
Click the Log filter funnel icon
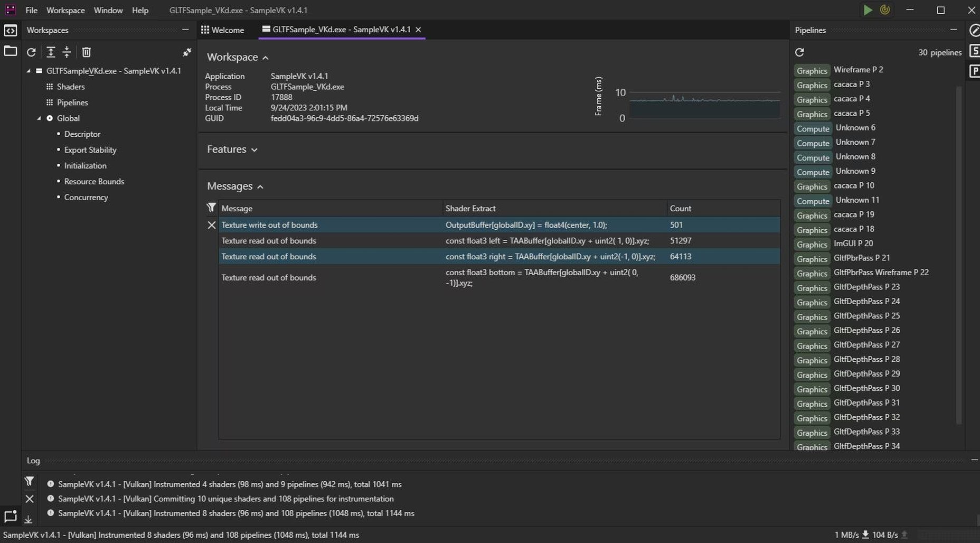tap(30, 481)
